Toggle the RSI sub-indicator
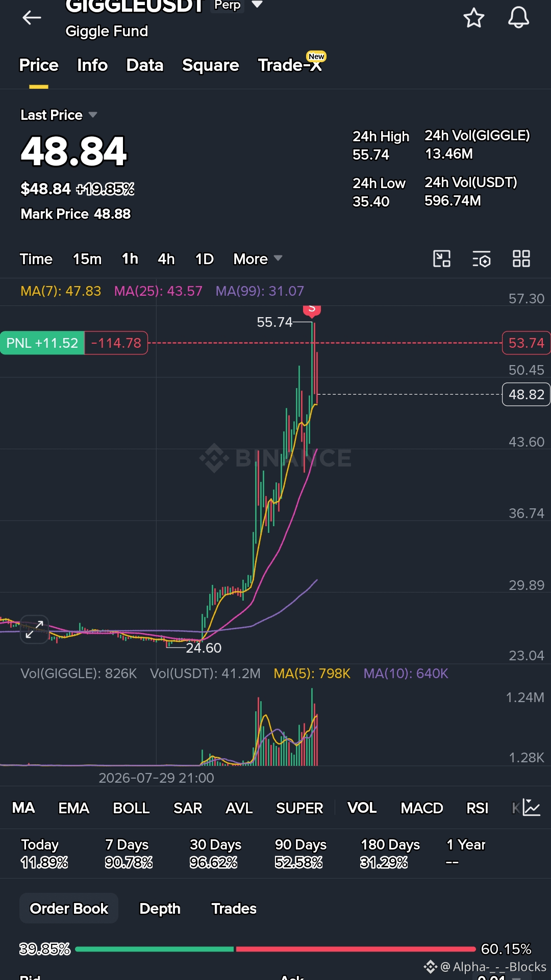Screen dimensions: 551x980 coord(478,808)
